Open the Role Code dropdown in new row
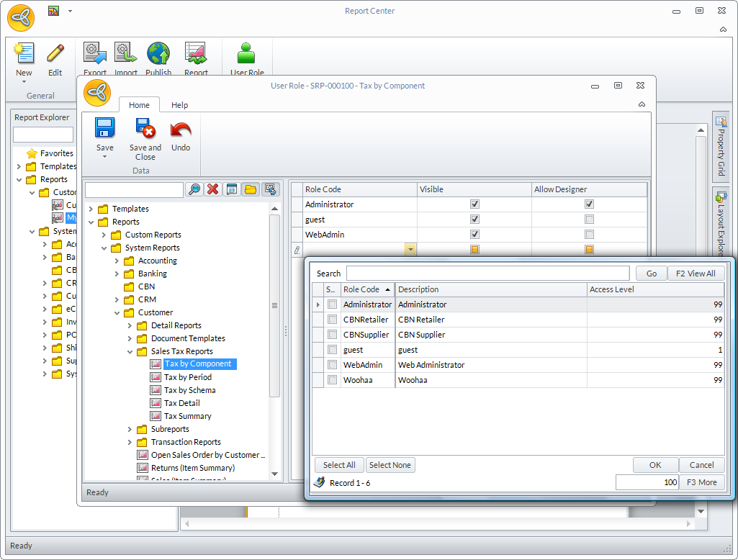The height and width of the screenshot is (560, 738). 410,249
